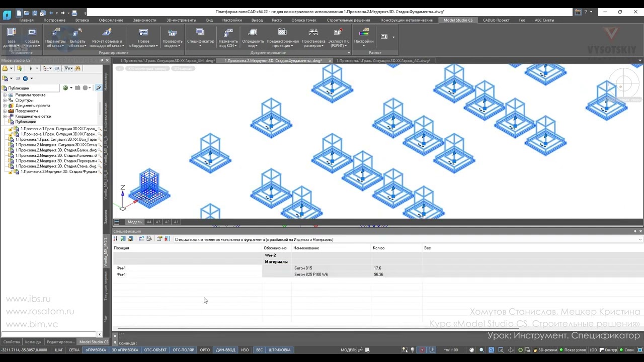This screenshot has width=644, height=362.
Task: Select the Бетон B25 F100 W6 row
Action: pos(378,275)
